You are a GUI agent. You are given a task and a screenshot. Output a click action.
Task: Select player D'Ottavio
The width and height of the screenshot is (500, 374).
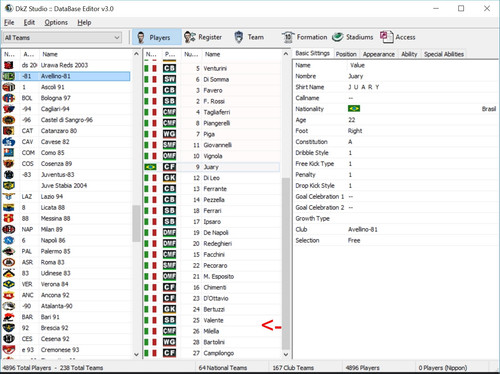pyautogui.click(x=212, y=298)
